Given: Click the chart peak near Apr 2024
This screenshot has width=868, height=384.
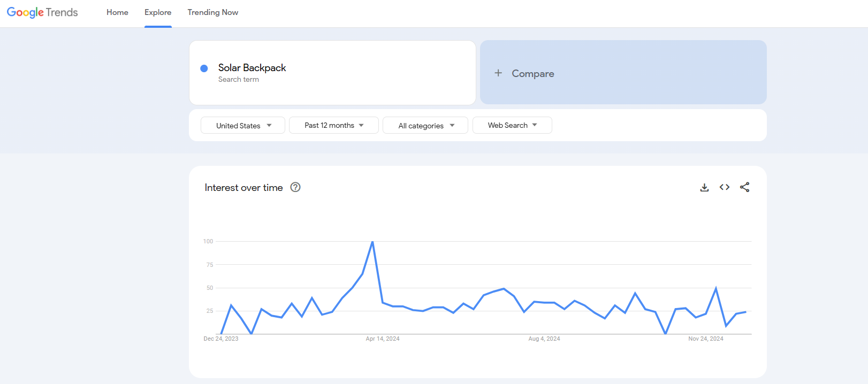Looking at the screenshot, I should (372, 242).
